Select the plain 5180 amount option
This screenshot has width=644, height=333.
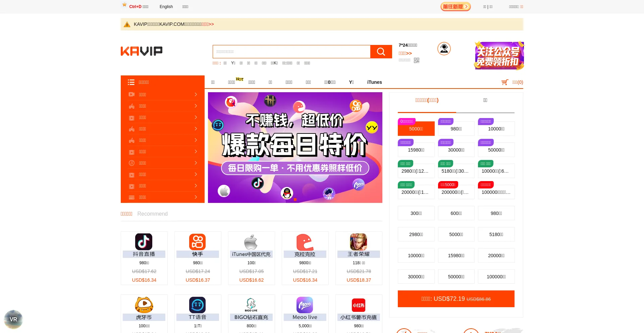click(496, 234)
